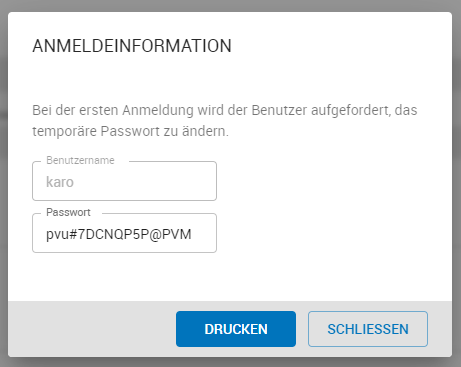
Task: Click the word 'Anmeldung' in the description
Action: [x=158, y=110]
